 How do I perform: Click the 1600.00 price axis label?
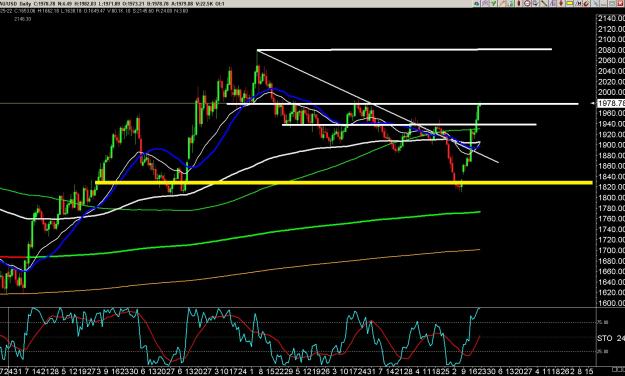[x=611, y=303]
